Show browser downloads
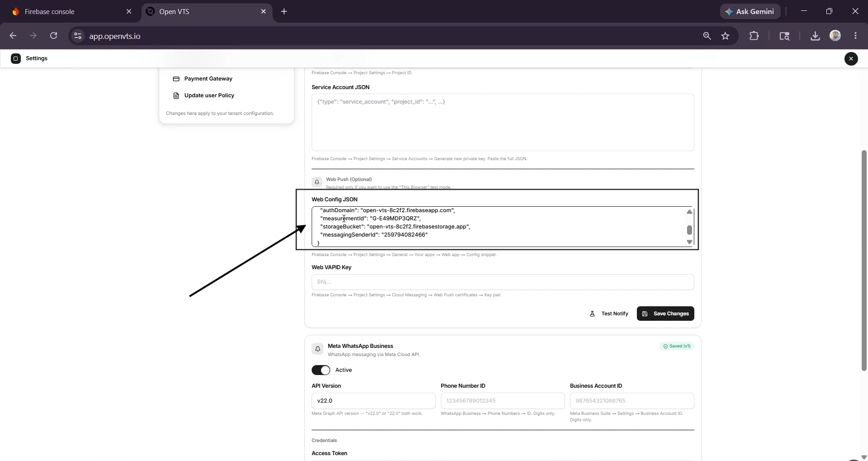The width and height of the screenshot is (868, 461). [815, 36]
